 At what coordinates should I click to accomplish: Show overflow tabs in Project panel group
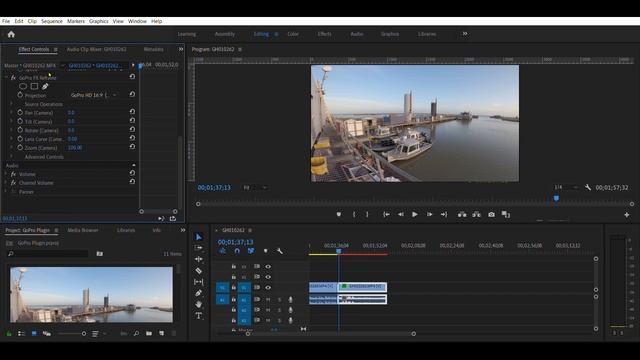[x=182, y=230]
